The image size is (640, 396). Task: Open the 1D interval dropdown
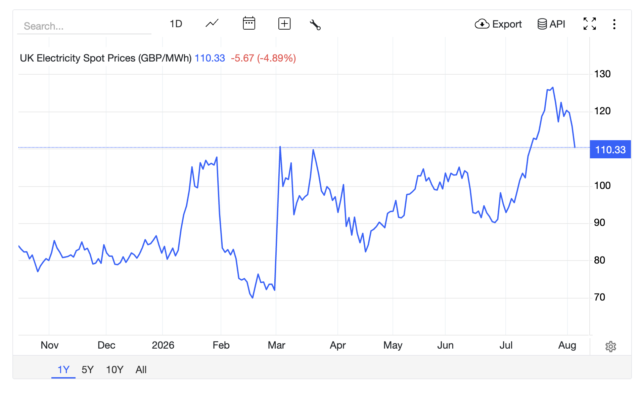(x=176, y=24)
